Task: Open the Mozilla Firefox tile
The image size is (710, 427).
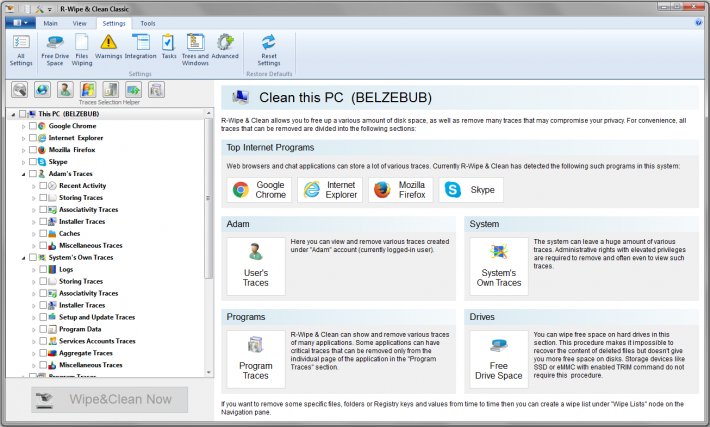Action: click(400, 190)
